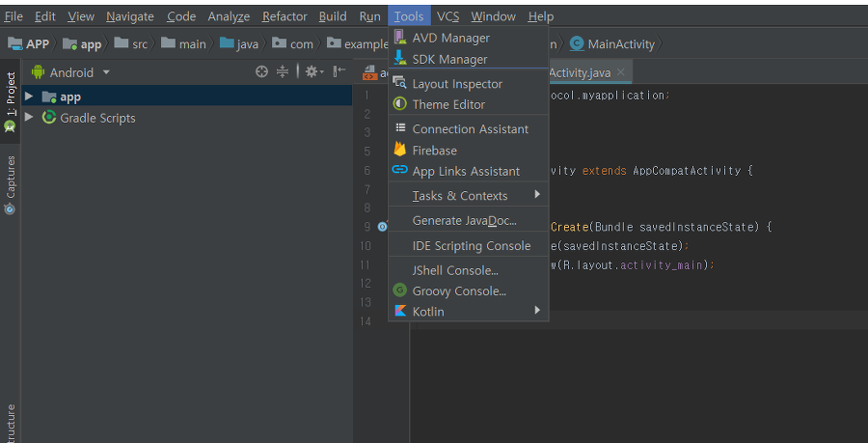Open IDE Scripting Console
Viewport: 868px width, 443px height.
coord(469,245)
